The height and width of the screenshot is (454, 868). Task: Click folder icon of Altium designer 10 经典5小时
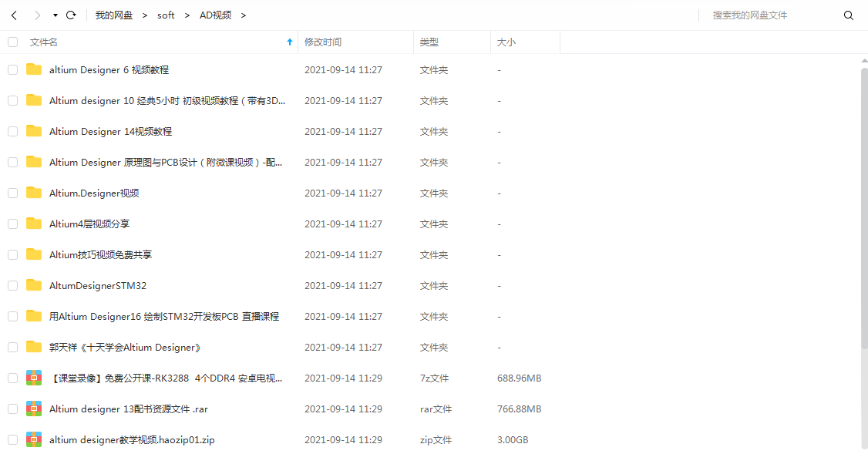coord(34,100)
